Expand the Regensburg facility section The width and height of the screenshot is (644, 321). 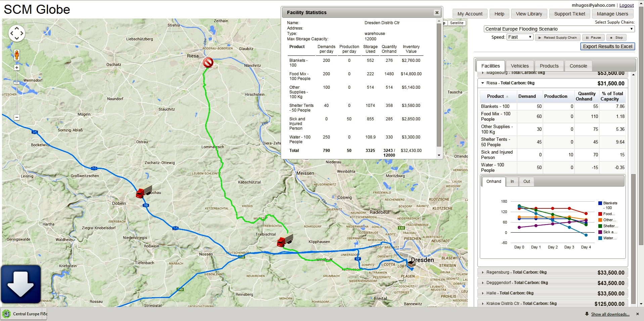(553, 272)
